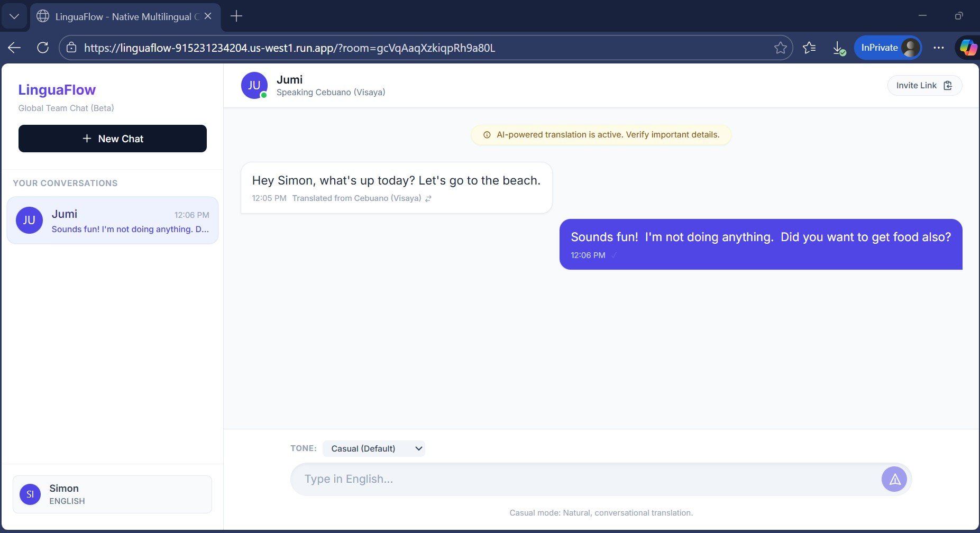Click the info icon in the translation banner
This screenshot has width=980, height=533.
click(487, 135)
